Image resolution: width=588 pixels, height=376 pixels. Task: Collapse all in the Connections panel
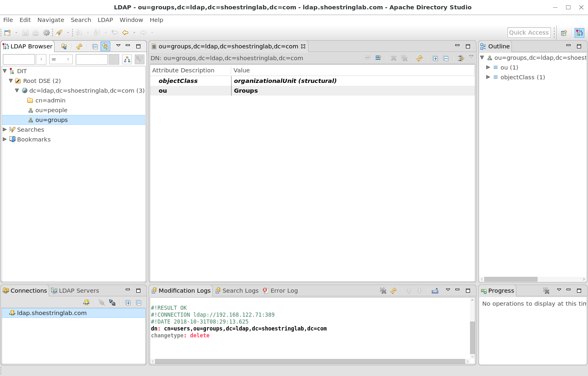point(139,302)
